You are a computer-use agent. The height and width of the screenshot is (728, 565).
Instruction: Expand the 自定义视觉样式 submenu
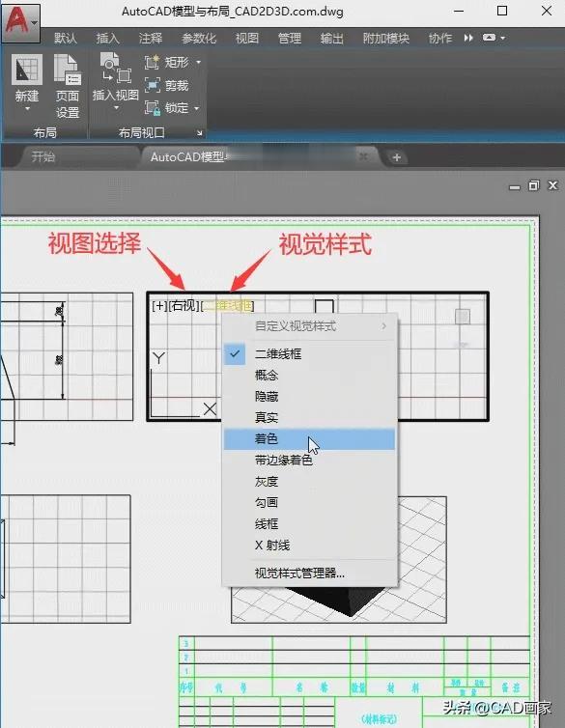[309, 326]
